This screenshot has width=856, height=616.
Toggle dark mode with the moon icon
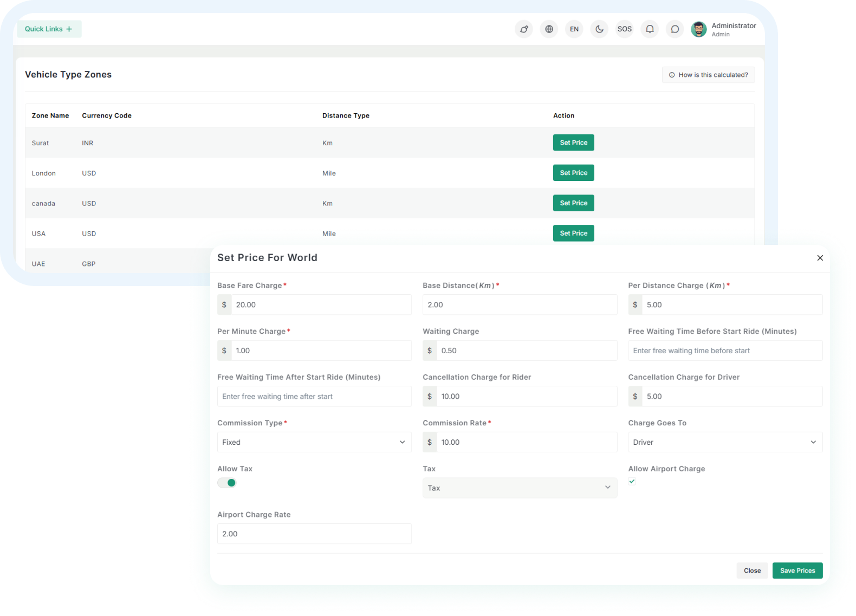[x=599, y=29]
